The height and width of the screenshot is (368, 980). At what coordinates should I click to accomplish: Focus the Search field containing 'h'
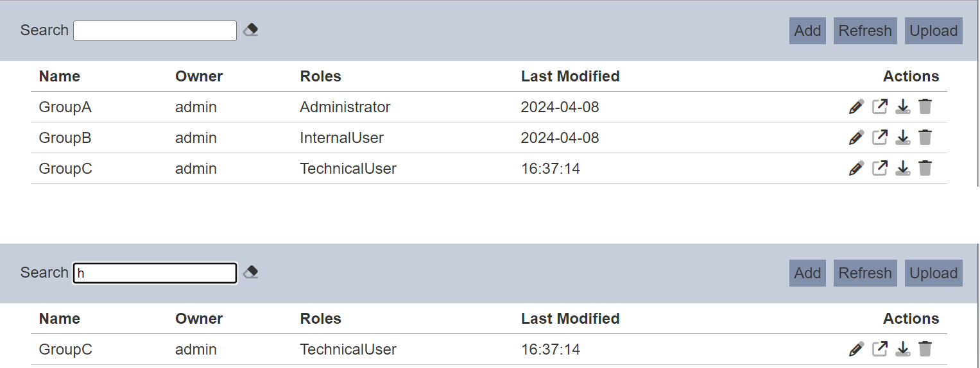(155, 273)
